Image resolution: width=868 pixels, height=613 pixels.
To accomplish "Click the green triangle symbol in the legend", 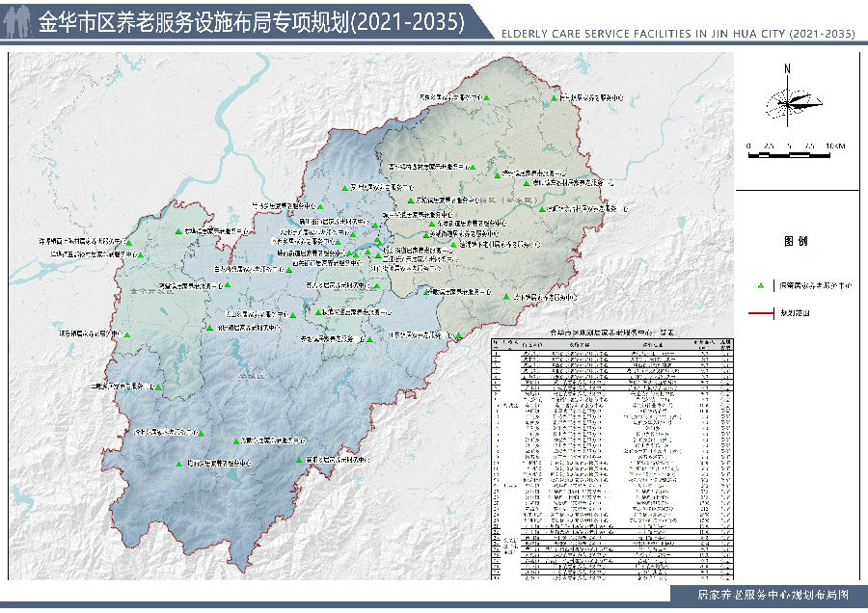I will tap(761, 286).
